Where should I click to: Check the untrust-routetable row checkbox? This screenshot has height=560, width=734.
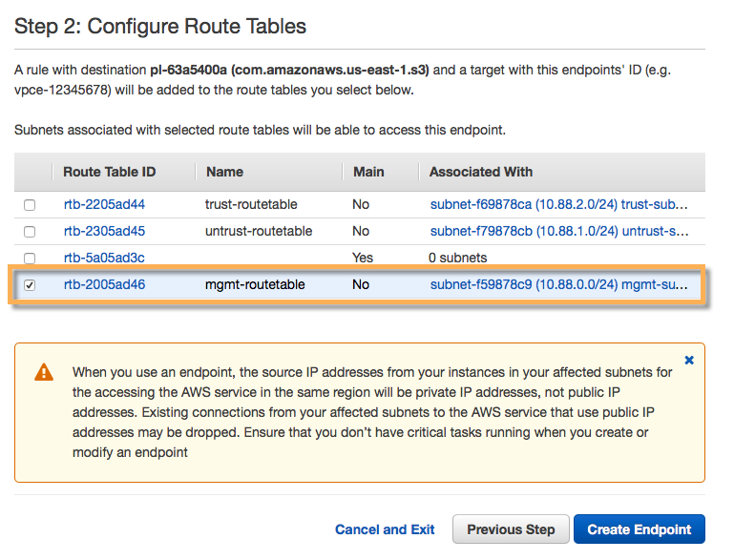[x=30, y=232]
